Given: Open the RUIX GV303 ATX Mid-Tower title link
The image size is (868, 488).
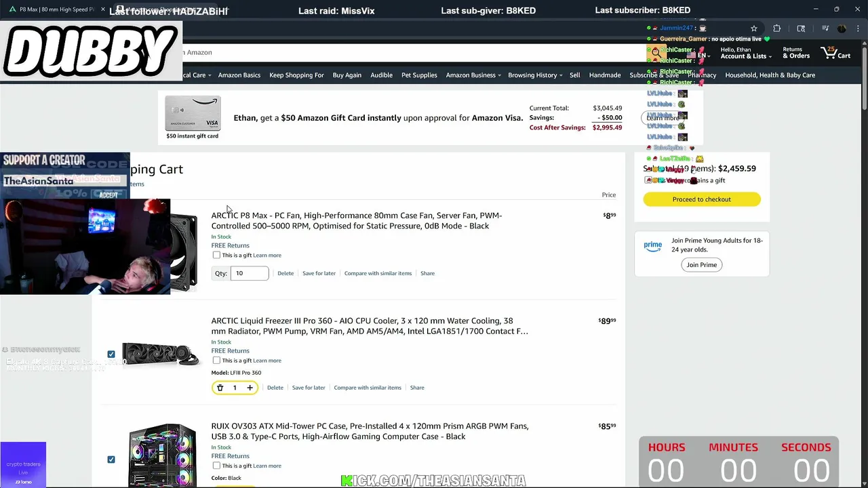Looking at the screenshot, I should click(370, 431).
